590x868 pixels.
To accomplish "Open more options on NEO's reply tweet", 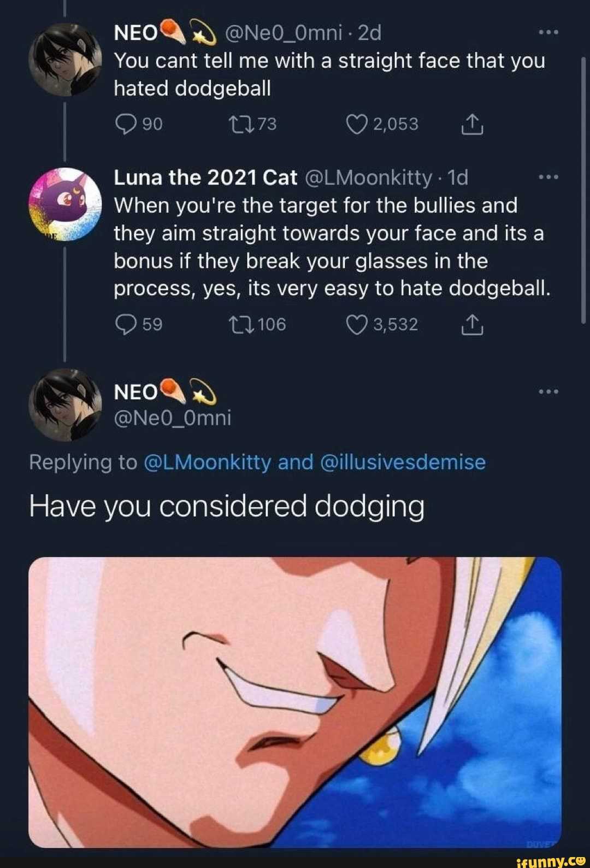I will point(548,391).
